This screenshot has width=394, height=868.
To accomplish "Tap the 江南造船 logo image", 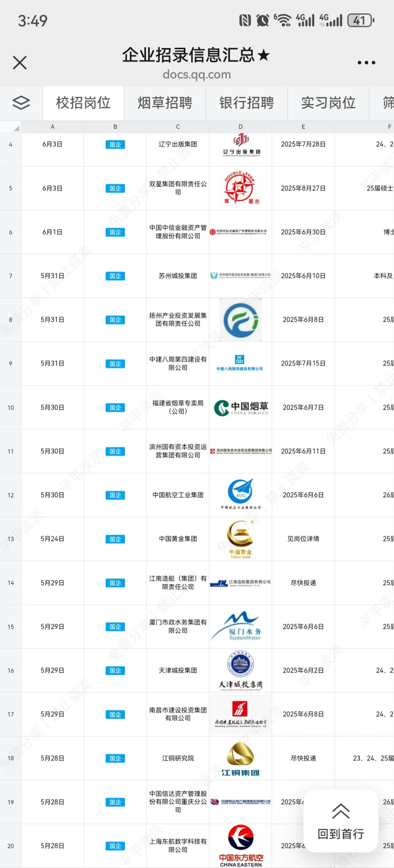I will (x=240, y=583).
